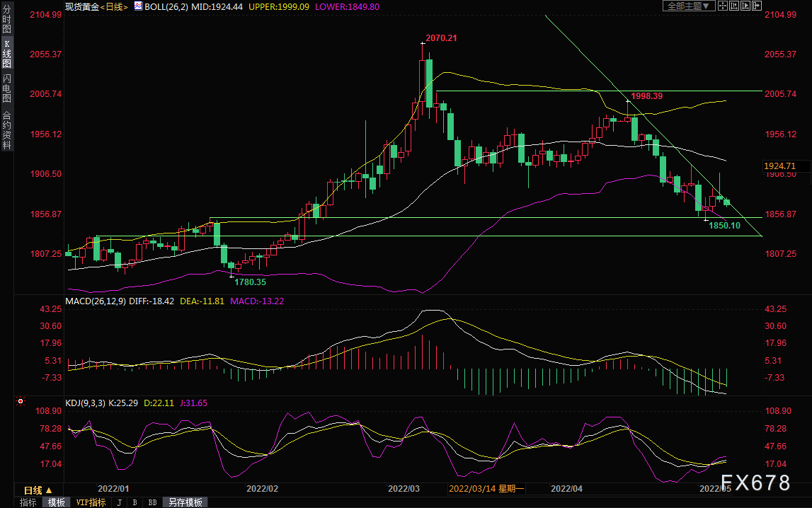The width and height of the screenshot is (812, 508).
Task: Open the 日线 label dropdown in chart title
Action: (x=114, y=7)
